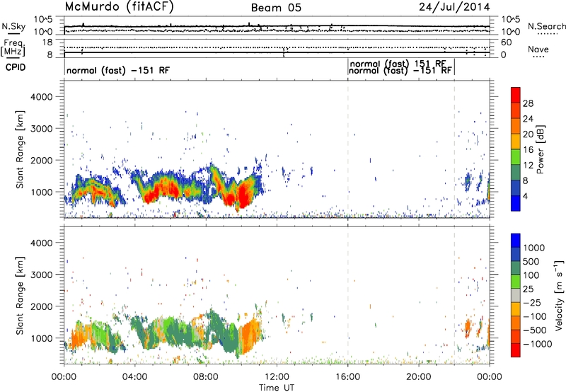The height and width of the screenshot is (392, 566).
Task: Pick the blue top segment of Velocity colorbar
Action: (516, 241)
